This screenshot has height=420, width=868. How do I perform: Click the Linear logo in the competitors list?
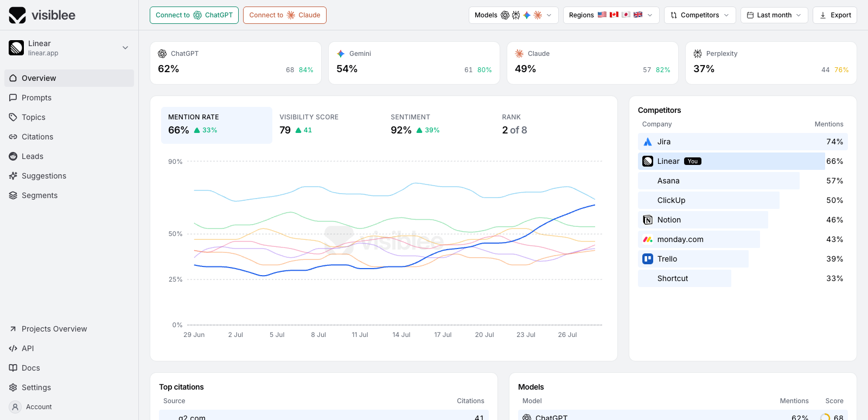(x=648, y=161)
